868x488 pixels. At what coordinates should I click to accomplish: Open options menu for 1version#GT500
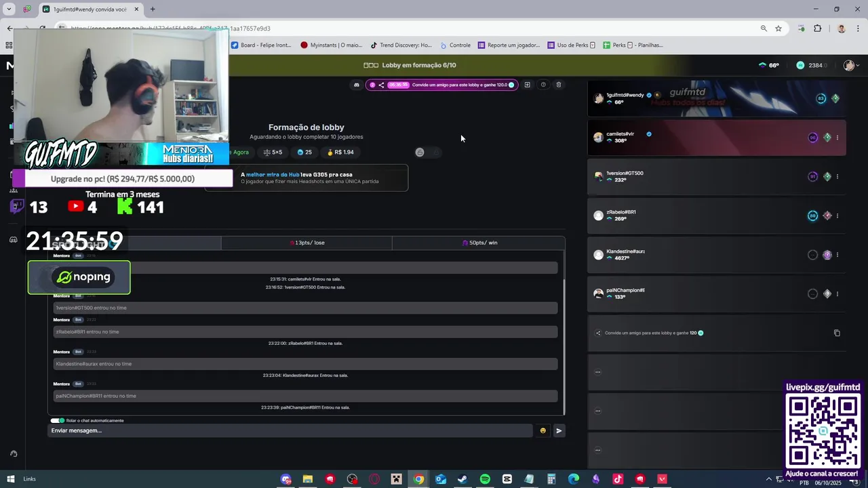click(x=837, y=177)
